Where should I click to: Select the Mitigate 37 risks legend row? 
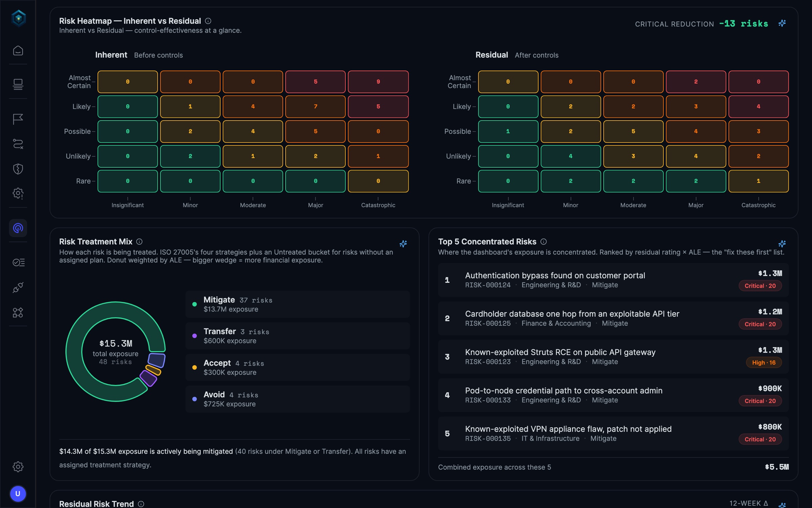(297, 304)
